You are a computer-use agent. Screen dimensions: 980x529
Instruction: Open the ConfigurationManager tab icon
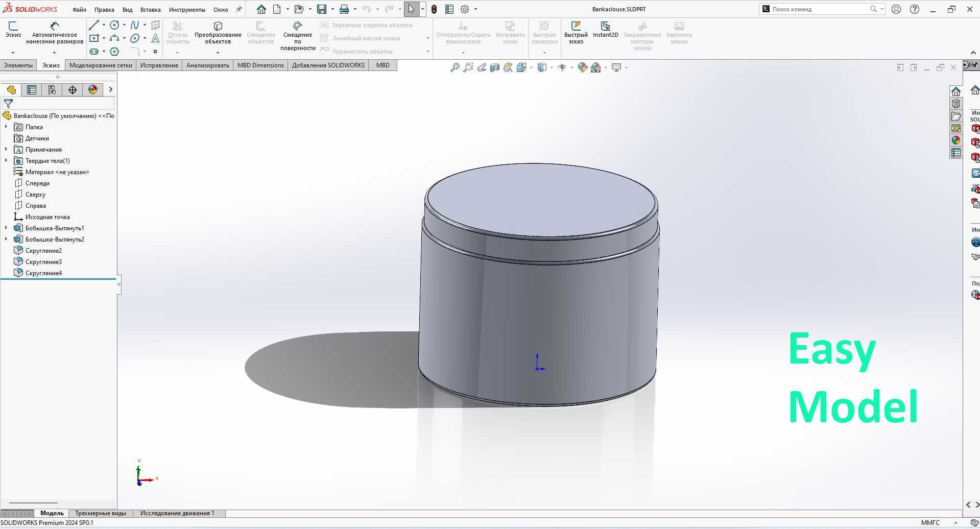(x=52, y=90)
